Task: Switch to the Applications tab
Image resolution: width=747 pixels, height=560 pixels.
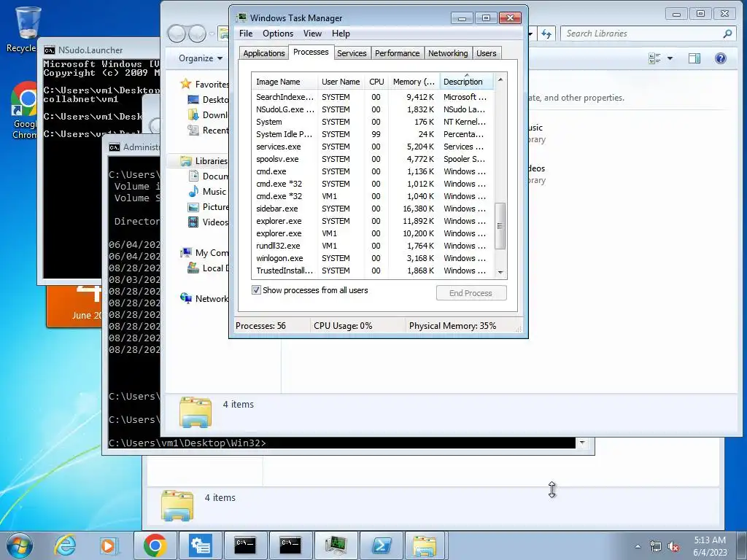Action: 264,53
